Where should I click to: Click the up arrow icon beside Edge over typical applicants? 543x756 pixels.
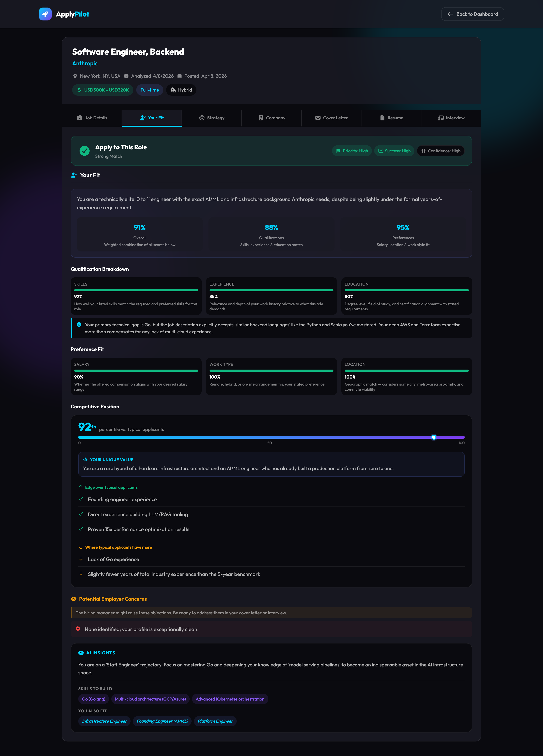[x=81, y=487]
